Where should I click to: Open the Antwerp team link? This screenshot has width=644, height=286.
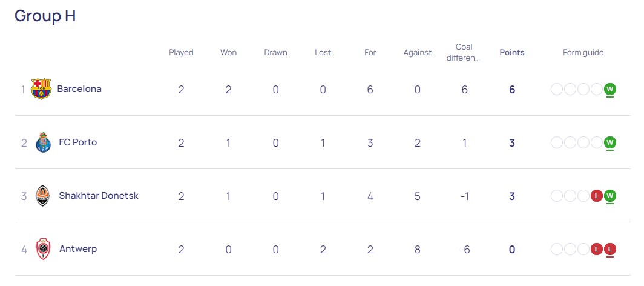pyautogui.click(x=78, y=249)
